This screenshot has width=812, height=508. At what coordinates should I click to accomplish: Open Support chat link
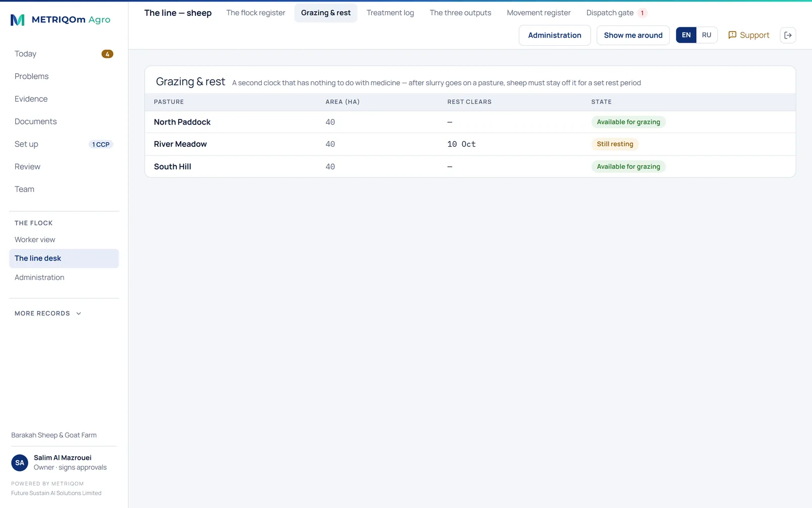749,35
